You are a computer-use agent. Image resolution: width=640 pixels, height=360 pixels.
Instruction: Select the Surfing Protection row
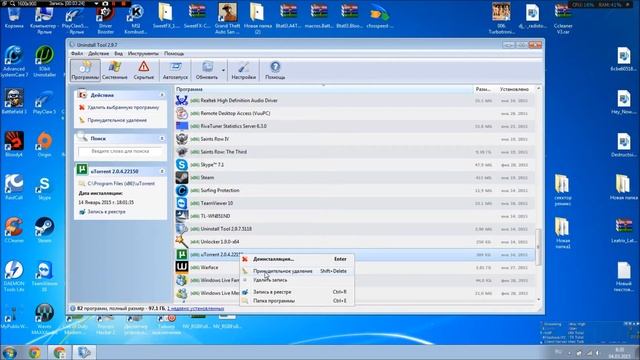[x=354, y=190]
